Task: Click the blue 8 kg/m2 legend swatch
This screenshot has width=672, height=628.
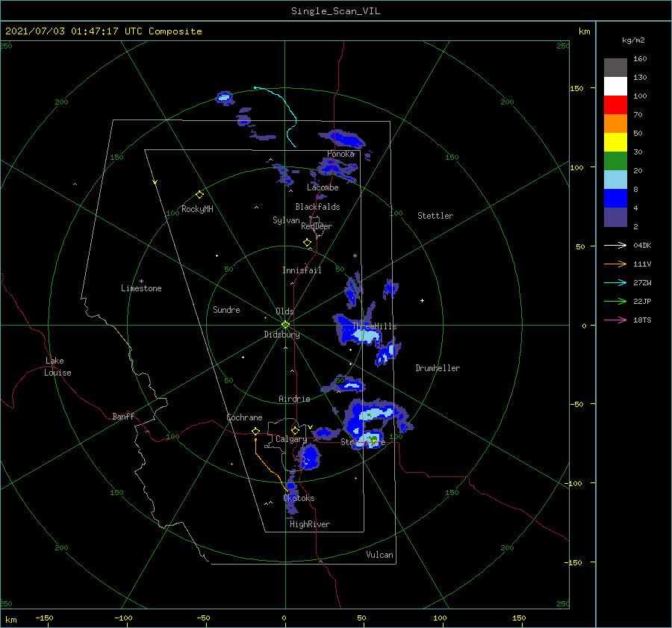Action: tap(615, 199)
